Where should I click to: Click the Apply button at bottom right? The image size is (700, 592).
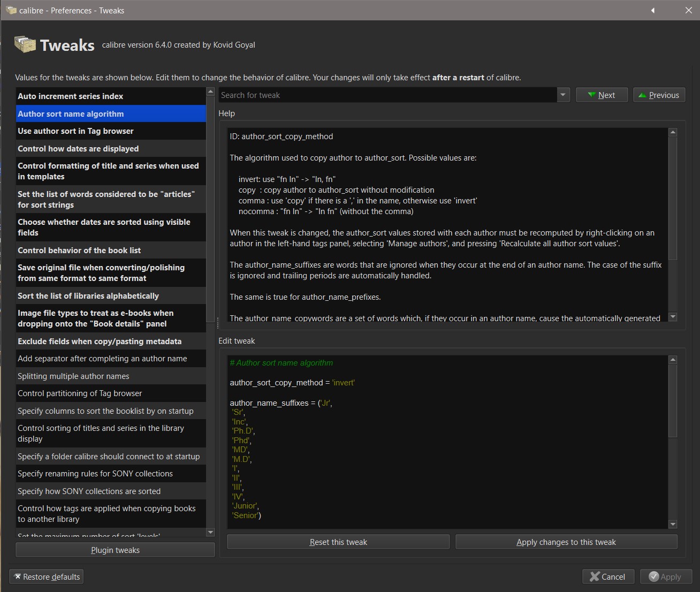pyautogui.click(x=666, y=576)
